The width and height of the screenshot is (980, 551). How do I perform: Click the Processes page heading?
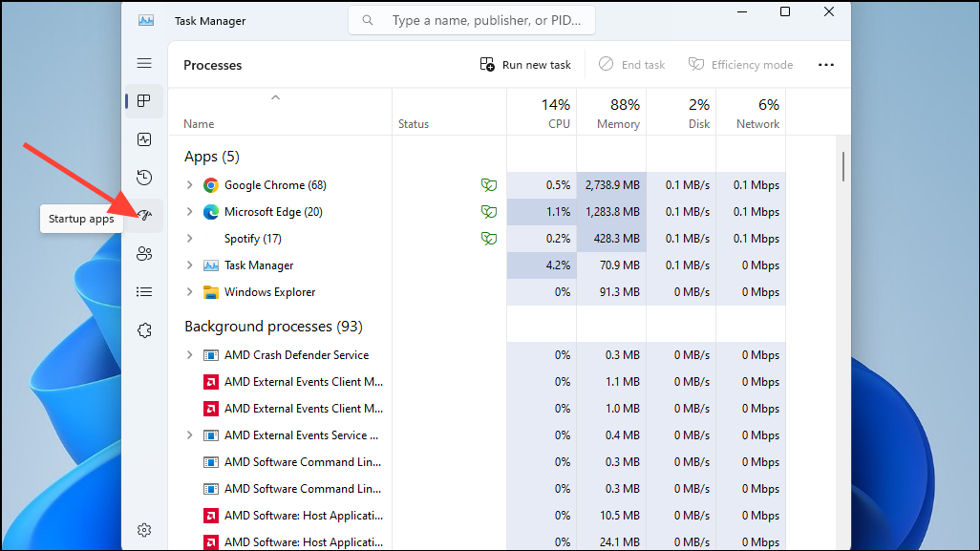point(212,65)
